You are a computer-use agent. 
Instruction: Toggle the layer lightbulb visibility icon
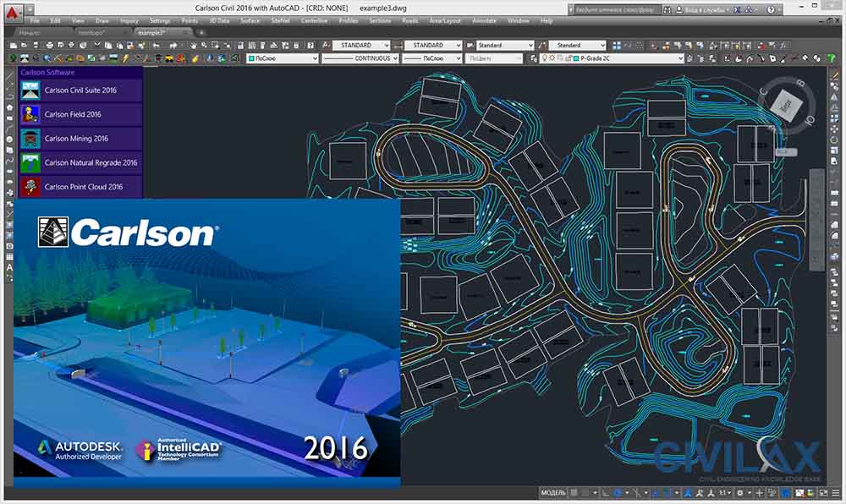pyautogui.click(x=545, y=58)
